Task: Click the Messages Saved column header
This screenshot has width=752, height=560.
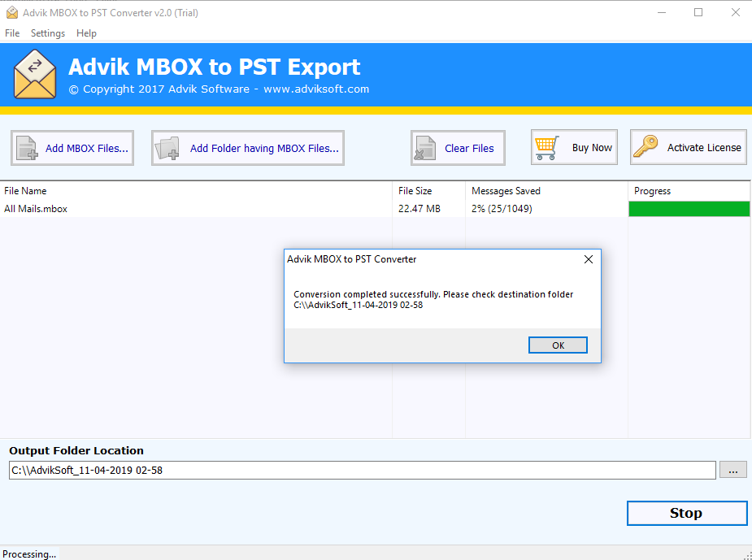Action: pos(547,191)
